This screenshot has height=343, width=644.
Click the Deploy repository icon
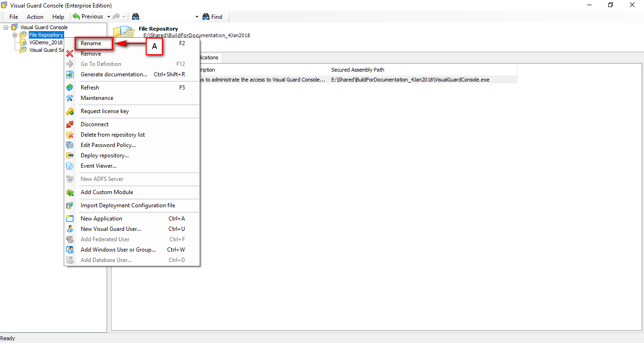point(70,155)
